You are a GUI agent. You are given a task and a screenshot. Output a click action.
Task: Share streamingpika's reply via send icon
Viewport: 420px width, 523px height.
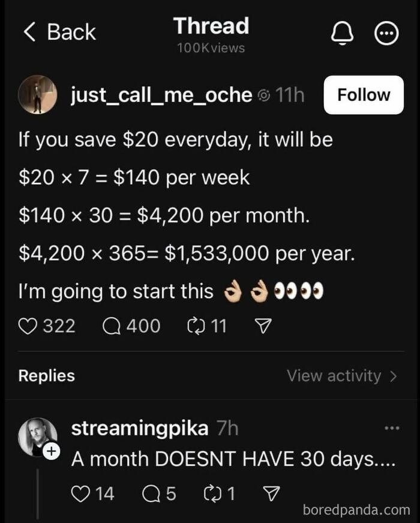point(273,493)
